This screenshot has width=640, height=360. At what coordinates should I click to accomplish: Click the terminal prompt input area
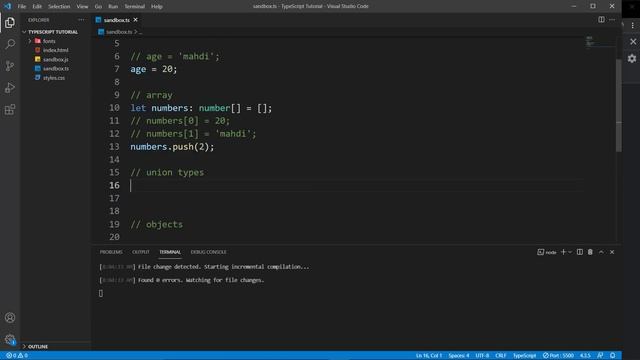click(101, 293)
